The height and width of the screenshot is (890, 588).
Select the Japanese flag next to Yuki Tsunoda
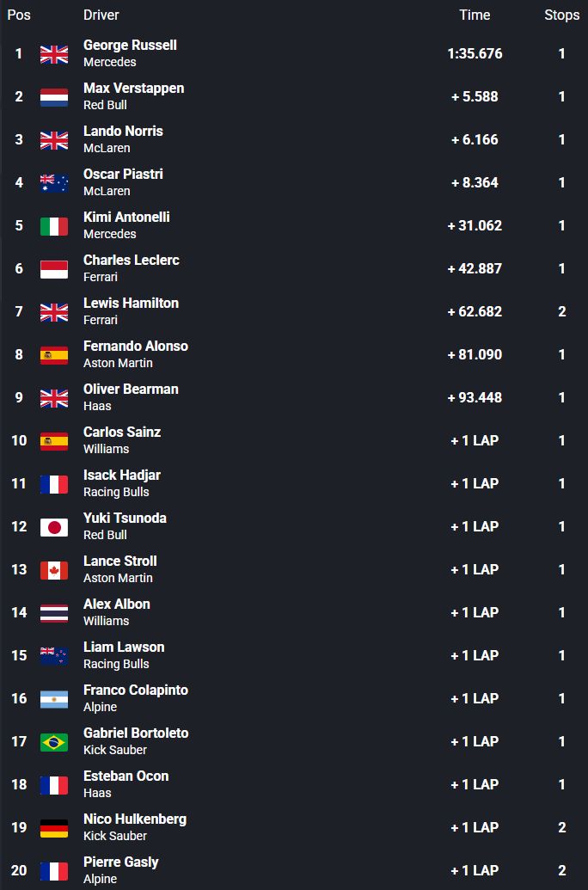pyautogui.click(x=54, y=527)
